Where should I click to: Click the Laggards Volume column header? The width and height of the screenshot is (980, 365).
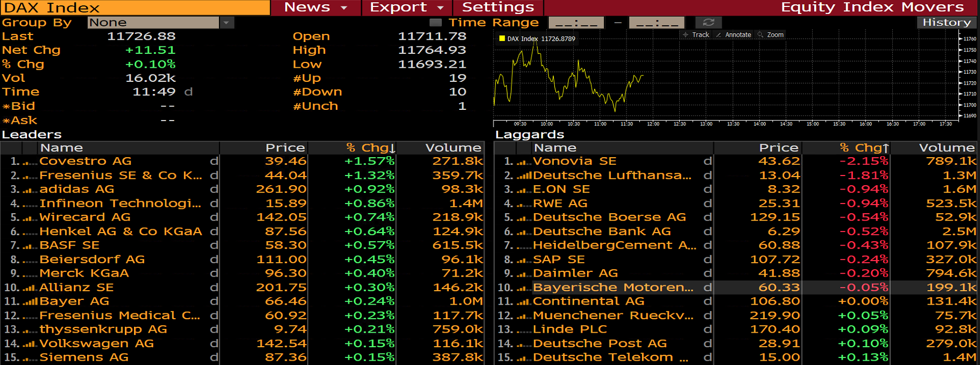[x=934, y=148]
